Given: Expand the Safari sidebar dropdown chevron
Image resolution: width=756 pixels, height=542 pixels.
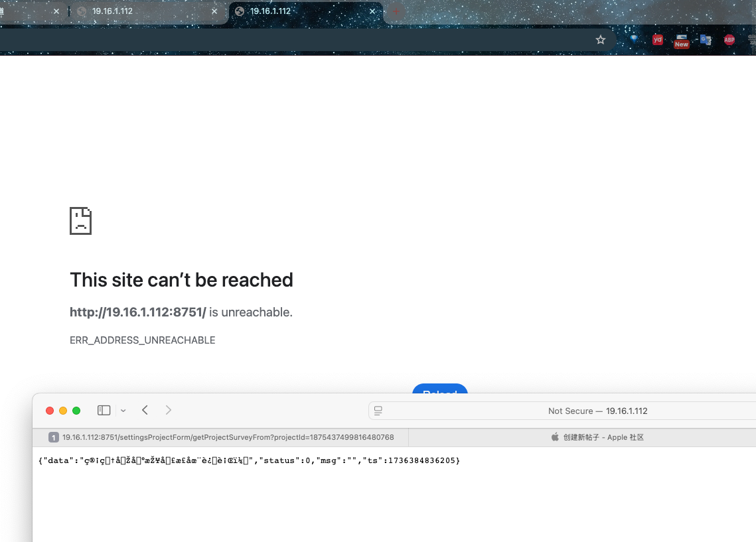Looking at the screenshot, I should (x=123, y=411).
